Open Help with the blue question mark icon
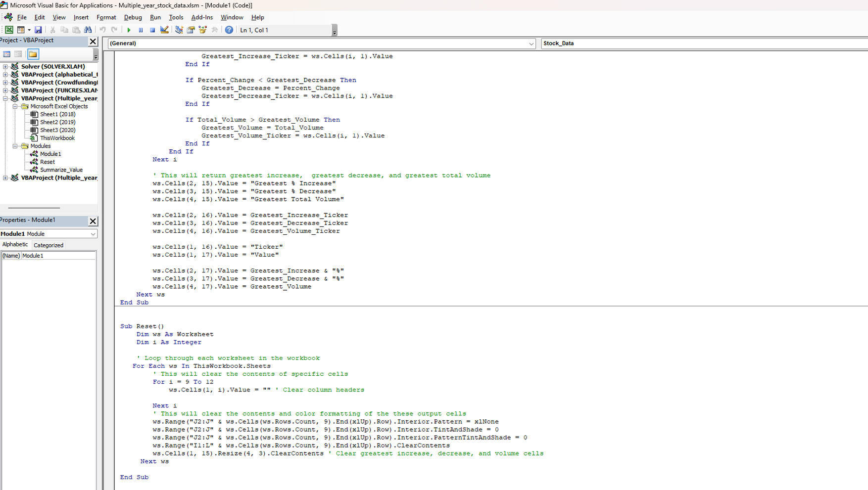The image size is (868, 490). (x=229, y=30)
